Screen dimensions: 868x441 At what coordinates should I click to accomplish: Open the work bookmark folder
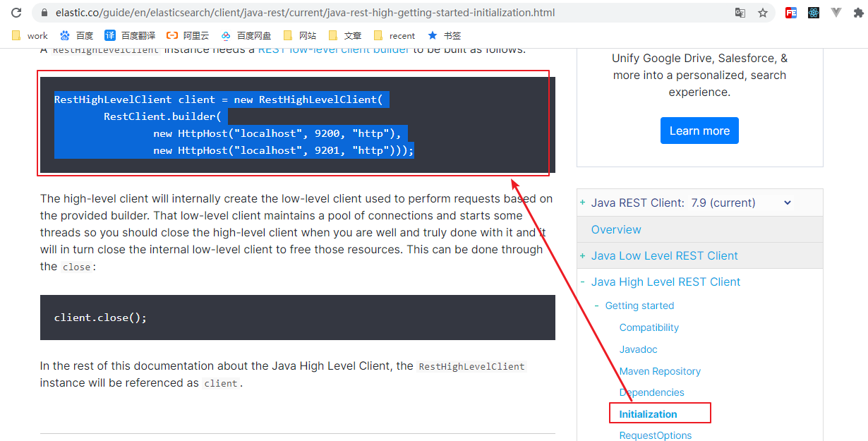pyautogui.click(x=30, y=35)
